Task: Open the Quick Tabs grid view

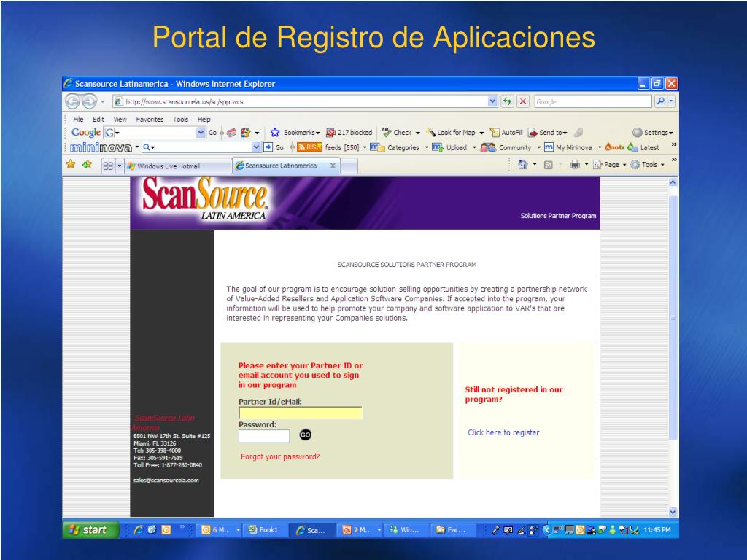Action: [108, 166]
